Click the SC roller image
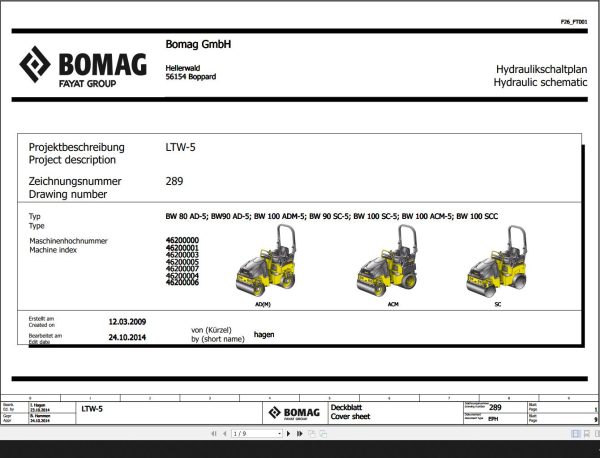 click(497, 261)
